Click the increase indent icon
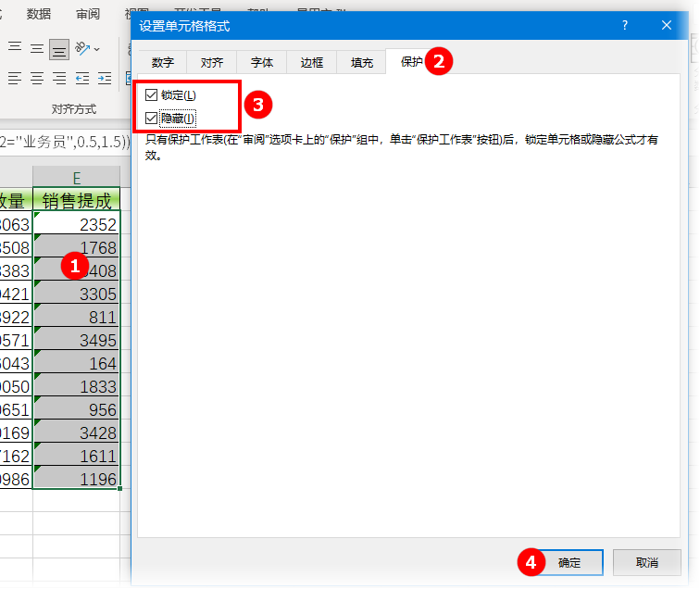 tap(105, 79)
